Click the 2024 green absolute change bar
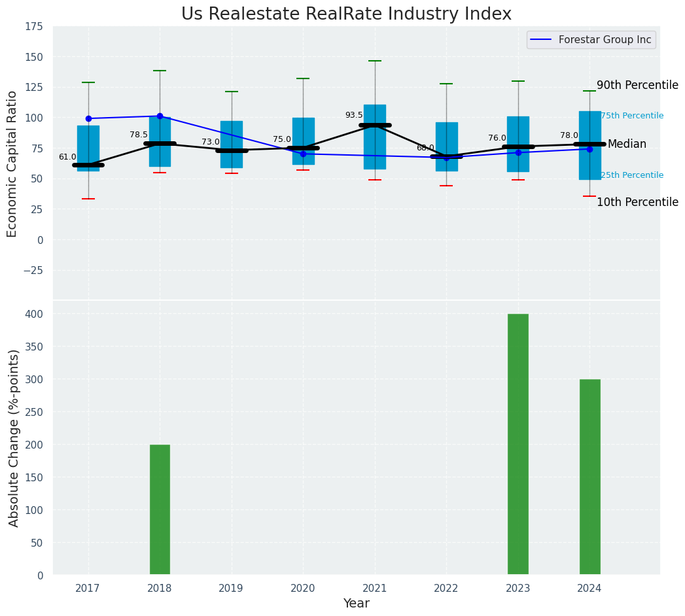This screenshot has height=616, width=685. click(x=589, y=477)
